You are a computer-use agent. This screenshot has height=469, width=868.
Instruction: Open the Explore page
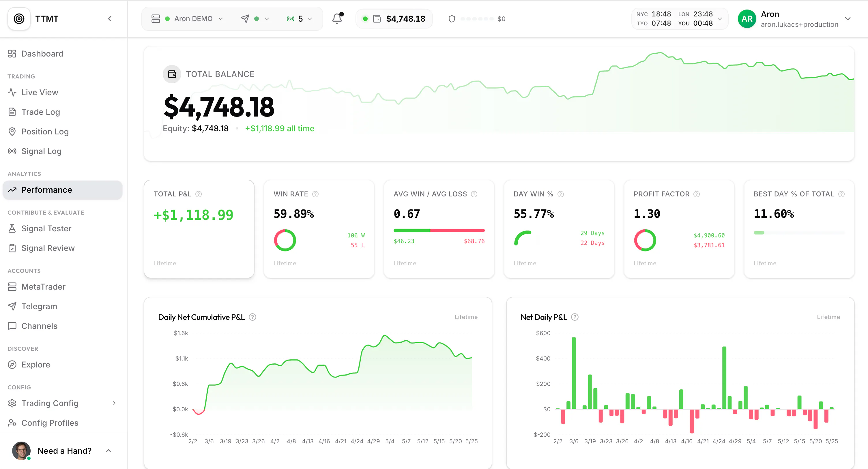point(63,365)
